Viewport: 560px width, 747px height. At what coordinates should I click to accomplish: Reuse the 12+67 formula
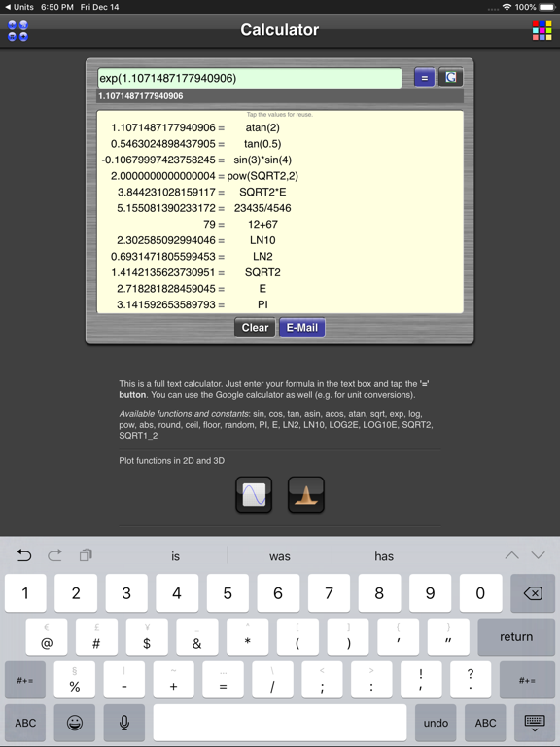(x=262, y=225)
